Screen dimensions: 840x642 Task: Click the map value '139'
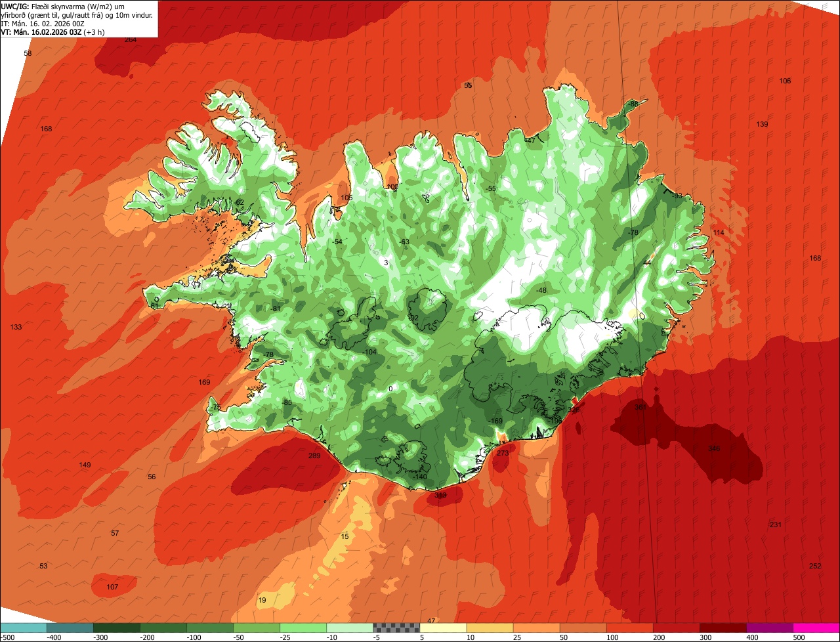pos(762,124)
